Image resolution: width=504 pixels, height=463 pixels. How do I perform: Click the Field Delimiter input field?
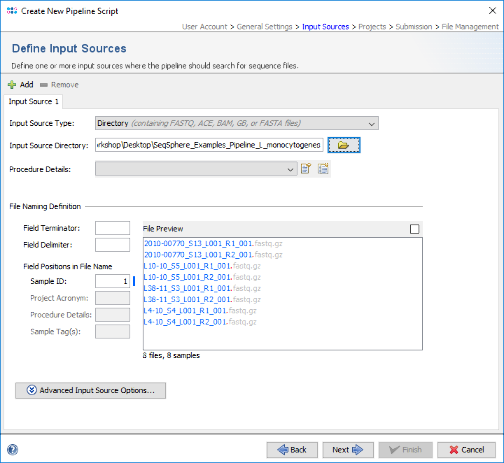[112, 245]
